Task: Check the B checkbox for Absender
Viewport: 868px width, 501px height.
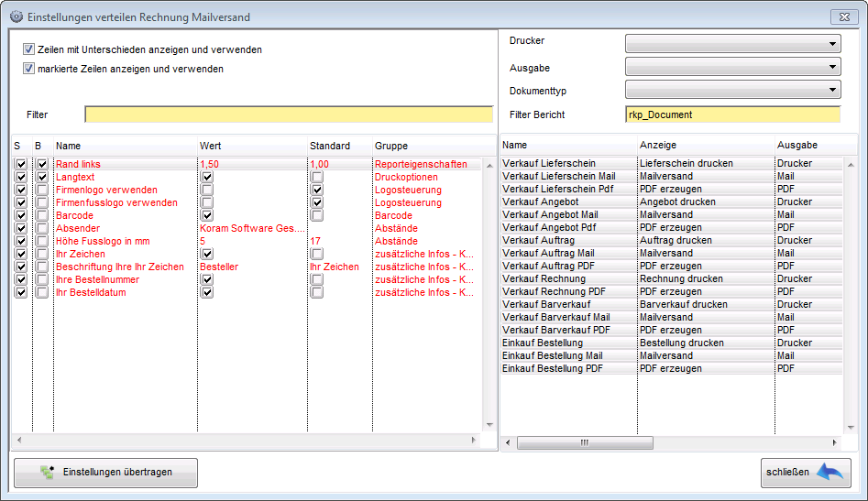Action: coord(42,228)
